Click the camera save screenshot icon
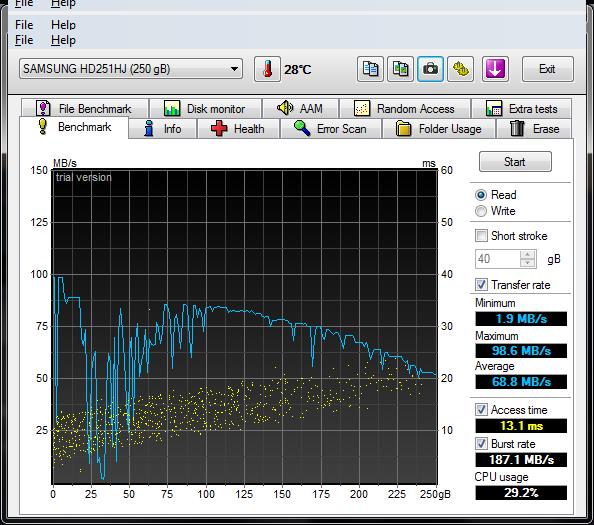This screenshot has width=594, height=525. click(430, 69)
